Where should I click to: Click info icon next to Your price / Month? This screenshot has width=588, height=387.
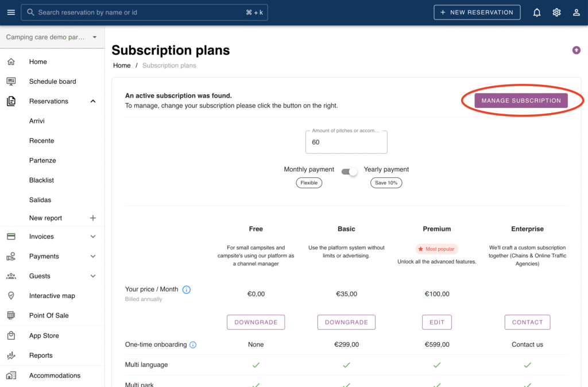[x=187, y=289]
